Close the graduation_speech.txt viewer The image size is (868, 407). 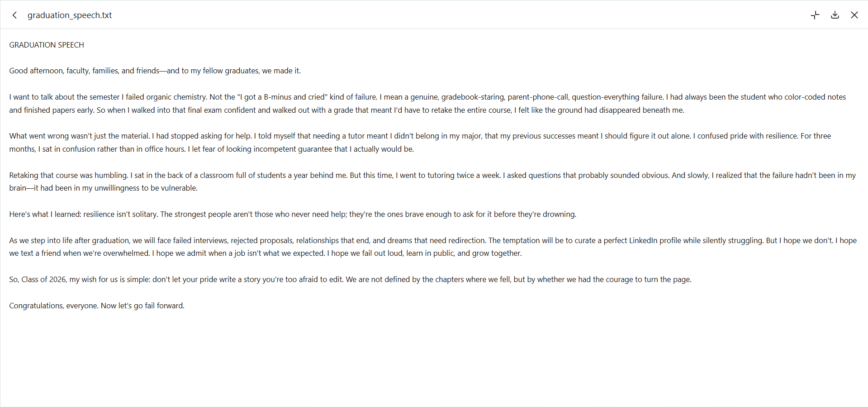click(x=854, y=15)
